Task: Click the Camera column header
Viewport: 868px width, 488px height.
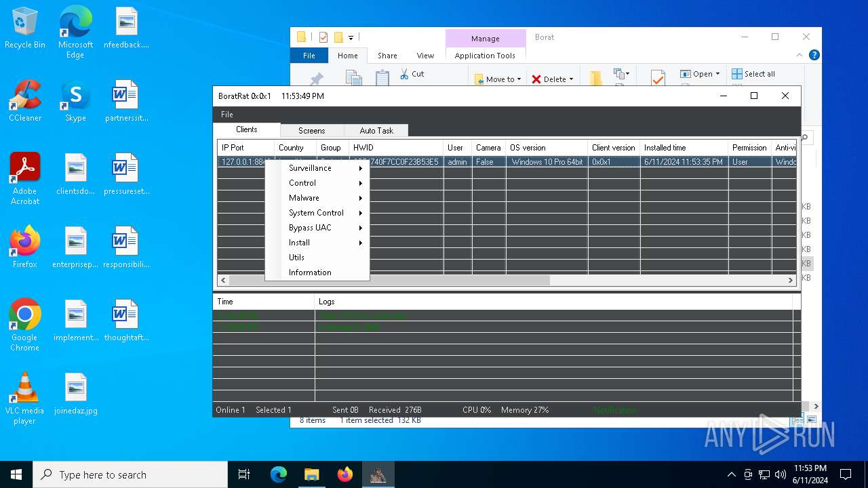Action: click(x=488, y=148)
